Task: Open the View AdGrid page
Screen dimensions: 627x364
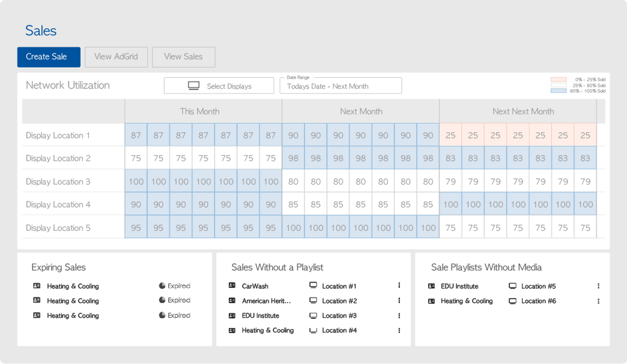Action: [x=116, y=57]
